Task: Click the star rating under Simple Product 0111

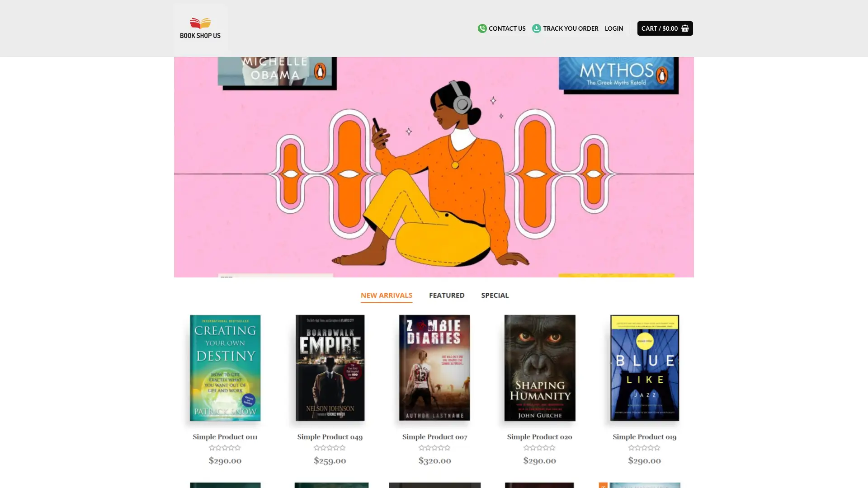Action: click(x=225, y=447)
